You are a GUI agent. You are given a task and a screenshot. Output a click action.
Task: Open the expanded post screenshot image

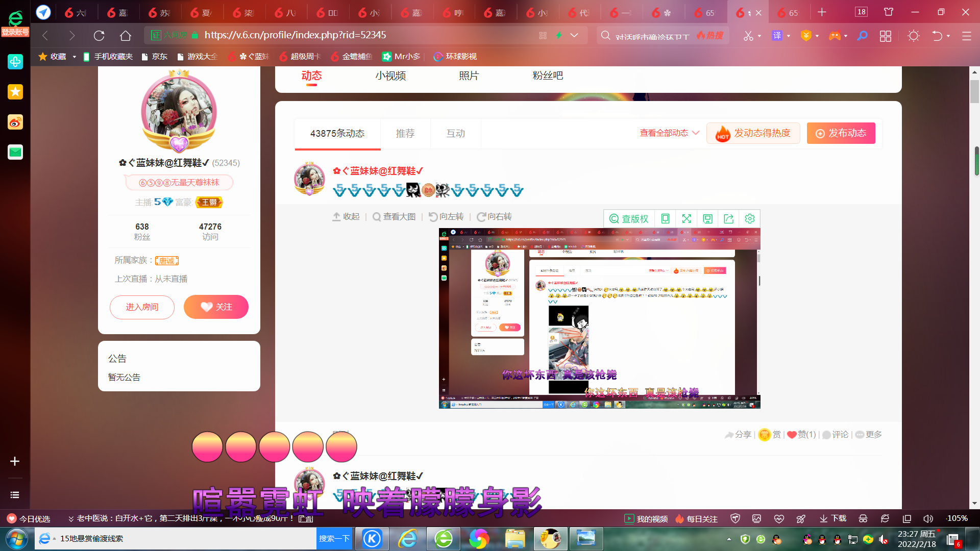599,318
